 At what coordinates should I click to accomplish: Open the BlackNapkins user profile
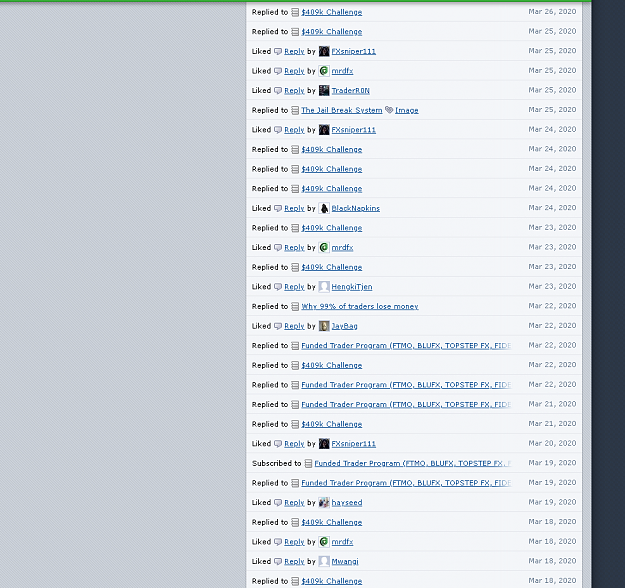(356, 208)
